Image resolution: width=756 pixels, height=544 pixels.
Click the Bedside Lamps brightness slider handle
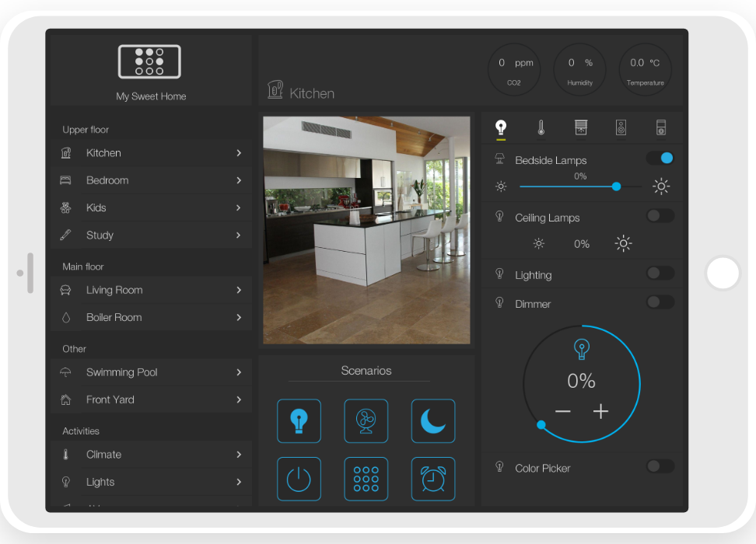[617, 187]
